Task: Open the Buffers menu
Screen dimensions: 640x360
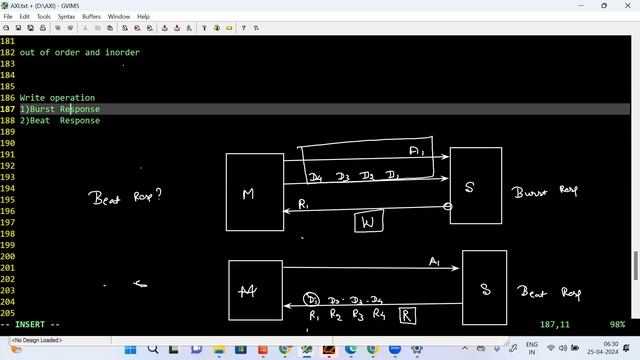Action: click(x=91, y=16)
